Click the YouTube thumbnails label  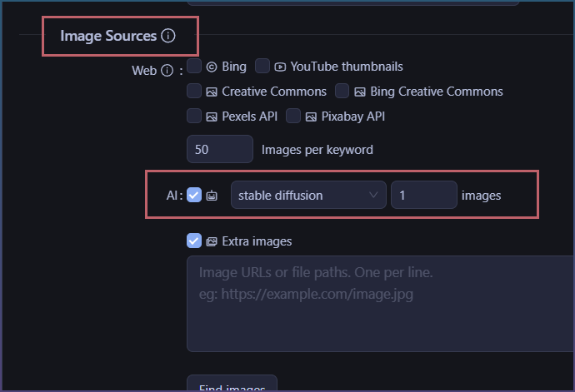pyautogui.click(x=347, y=67)
